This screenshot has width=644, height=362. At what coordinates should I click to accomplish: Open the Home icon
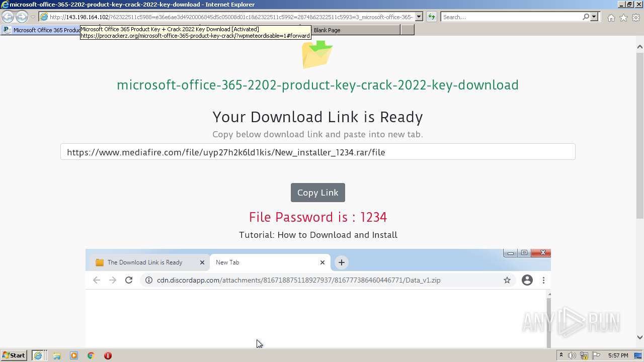click(x=611, y=18)
